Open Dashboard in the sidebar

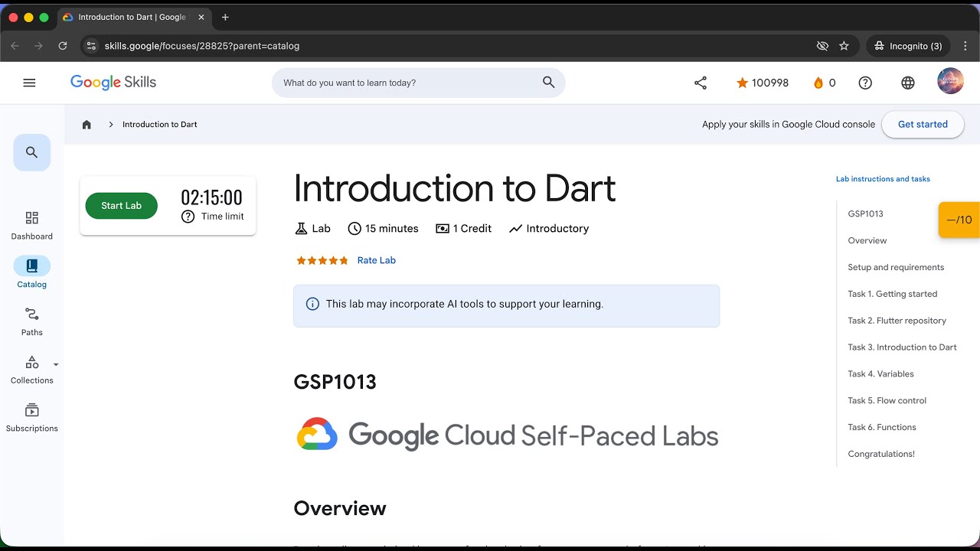(x=32, y=226)
